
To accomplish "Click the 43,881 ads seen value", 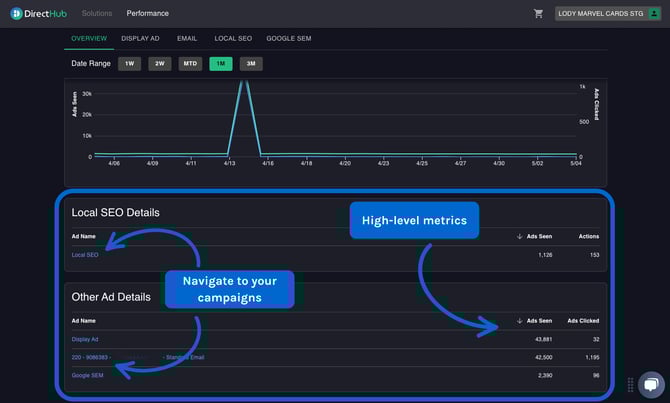I will [x=544, y=339].
